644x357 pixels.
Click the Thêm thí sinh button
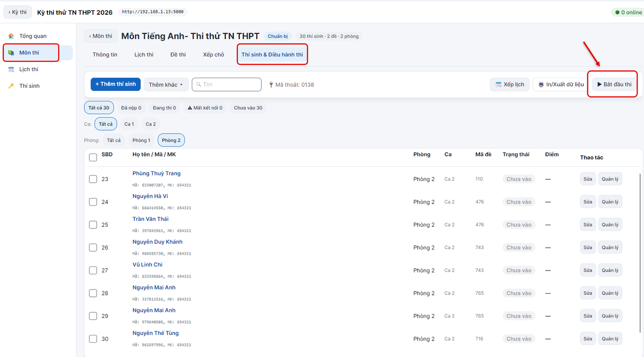click(115, 84)
